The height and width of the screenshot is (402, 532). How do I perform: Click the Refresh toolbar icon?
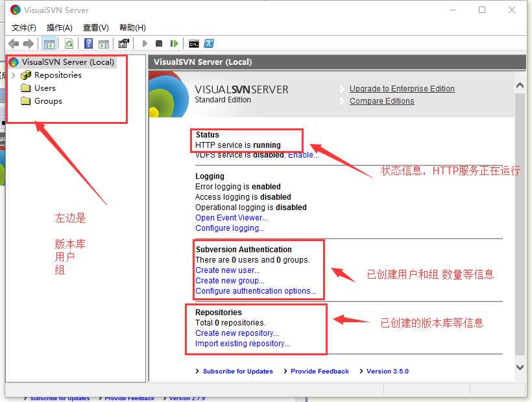(69, 43)
